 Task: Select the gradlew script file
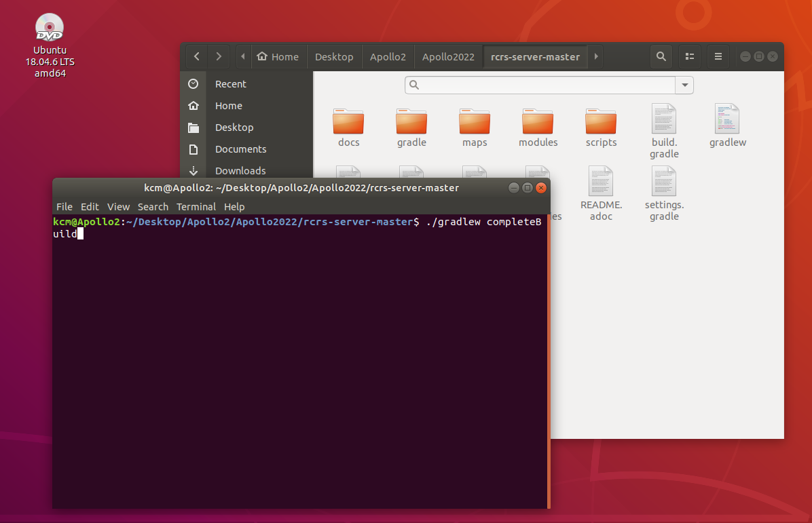tap(728, 125)
